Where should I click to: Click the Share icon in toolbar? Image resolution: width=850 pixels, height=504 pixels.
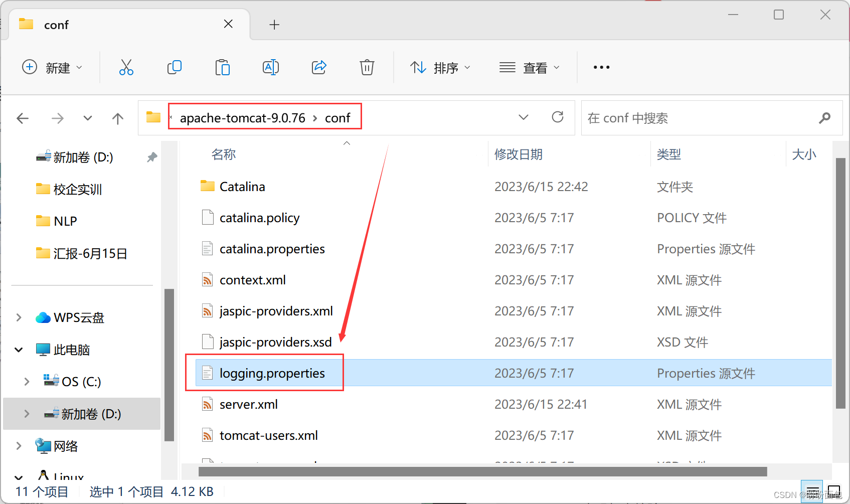tap(319, 67)
